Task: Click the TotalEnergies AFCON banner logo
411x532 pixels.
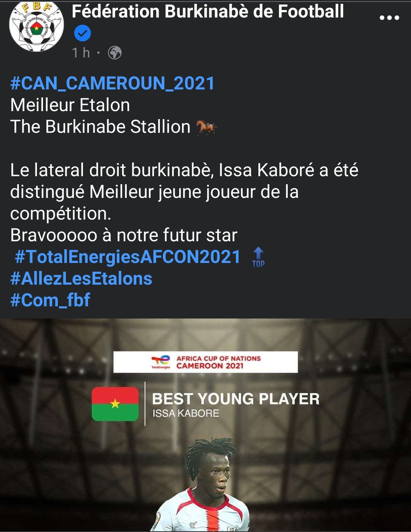Action: pyautogui.click(x=205, y=362)
